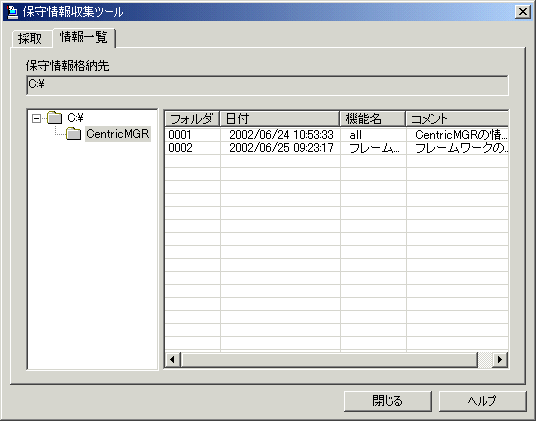Click date 2002/06/25 09:23:17
Image resolution: width=536 pixels, height=421 pixels.
pos(281,148)
